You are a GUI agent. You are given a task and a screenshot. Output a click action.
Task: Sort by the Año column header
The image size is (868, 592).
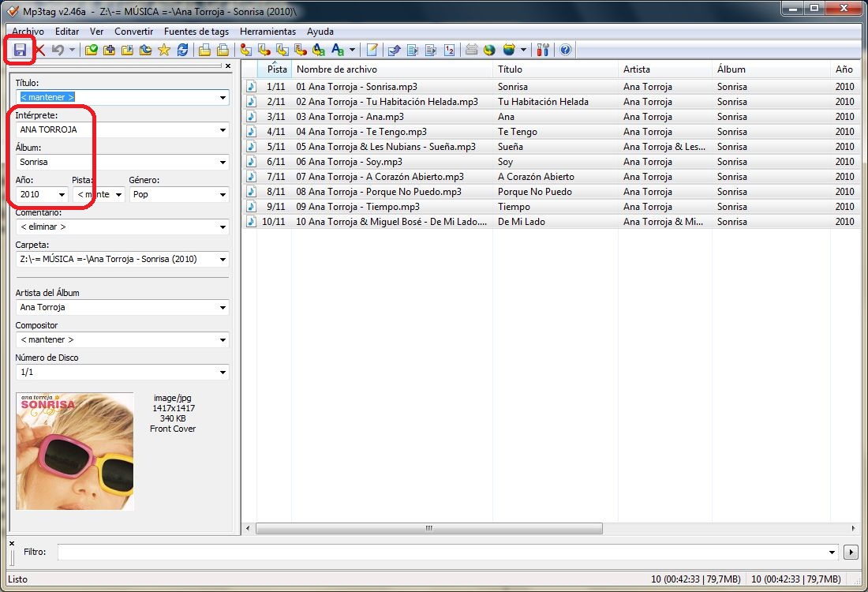click(846, 69)
